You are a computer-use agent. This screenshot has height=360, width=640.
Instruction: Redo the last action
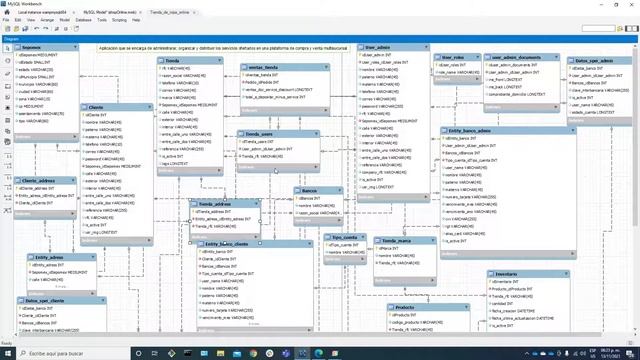click(46, 29)
